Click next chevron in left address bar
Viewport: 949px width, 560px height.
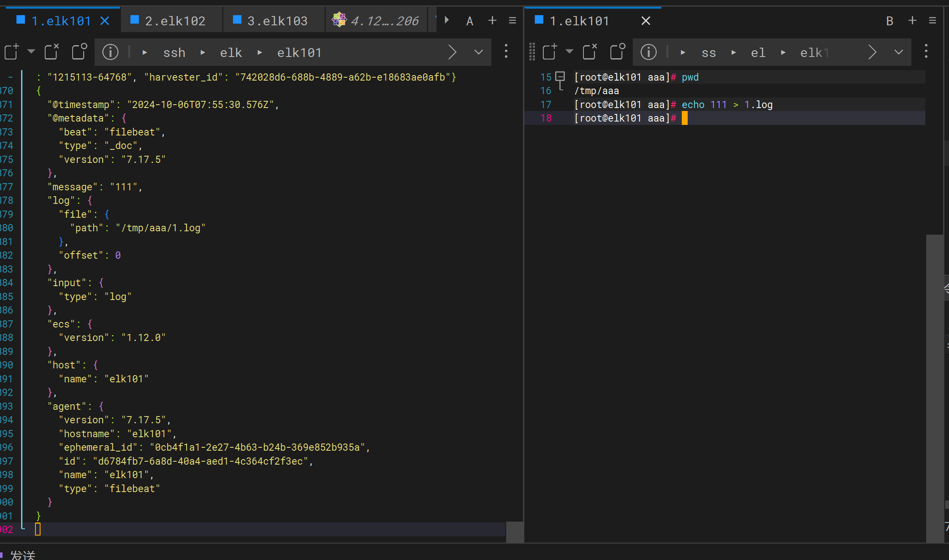452,52
